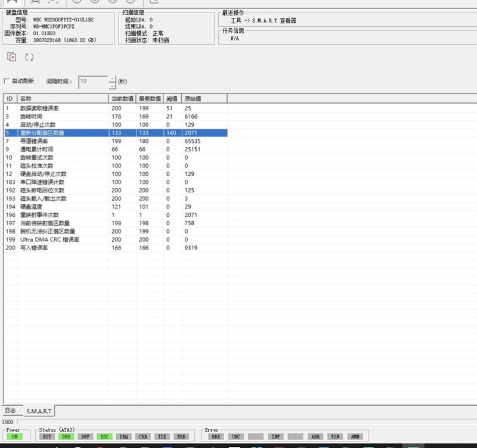Click the serial number WD-WMC1P0F3FCPX
The image size is (477, 448).
click(x=54, y=26)
